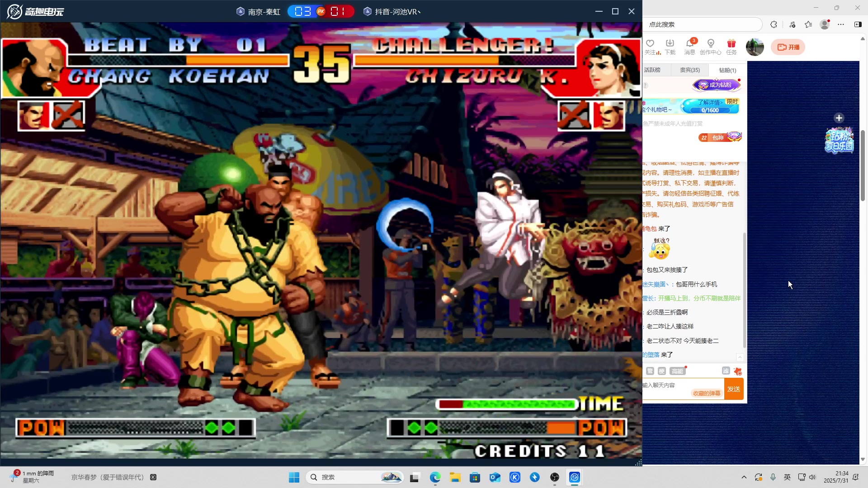Click the browser page vertical scrollbar
This screenshot has width=868, height=488.
point(863,165)
